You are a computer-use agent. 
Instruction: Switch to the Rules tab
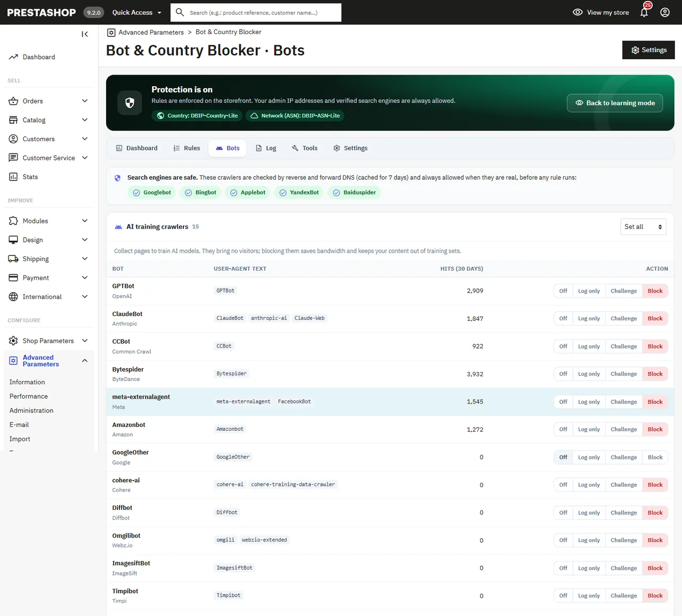click(186, 148)
